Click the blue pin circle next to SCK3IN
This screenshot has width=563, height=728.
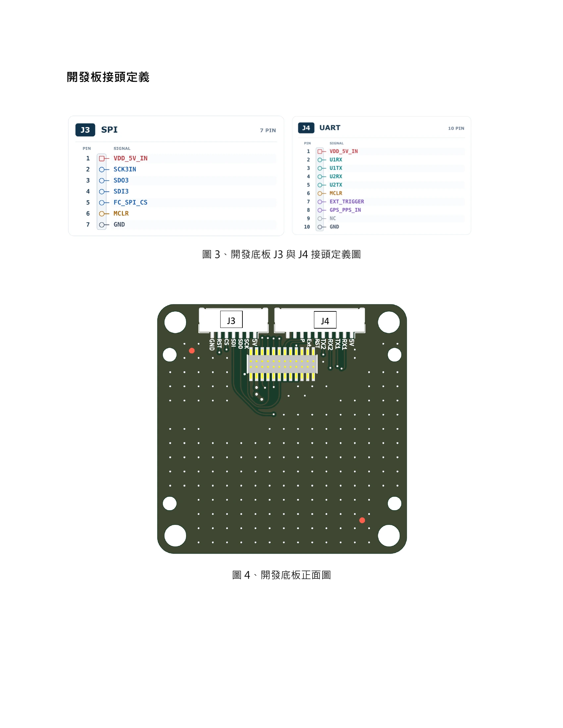point(101,170)
